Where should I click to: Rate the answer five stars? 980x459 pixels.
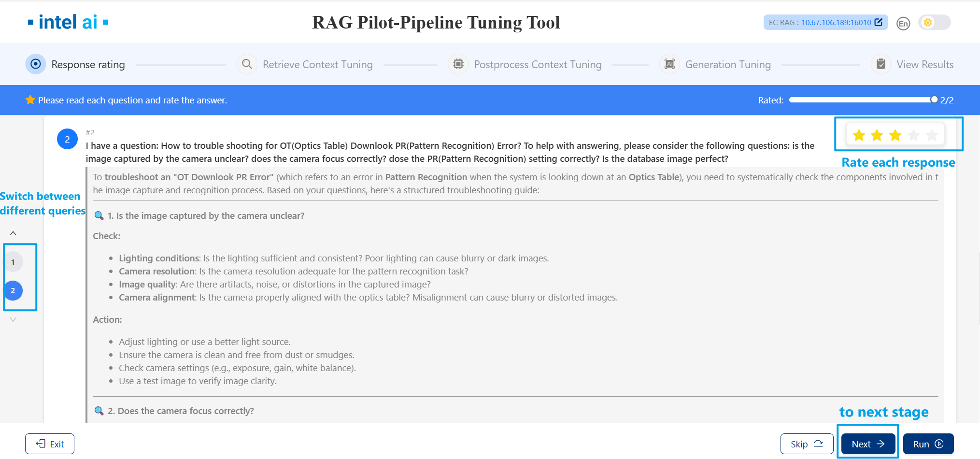(932, 135)
